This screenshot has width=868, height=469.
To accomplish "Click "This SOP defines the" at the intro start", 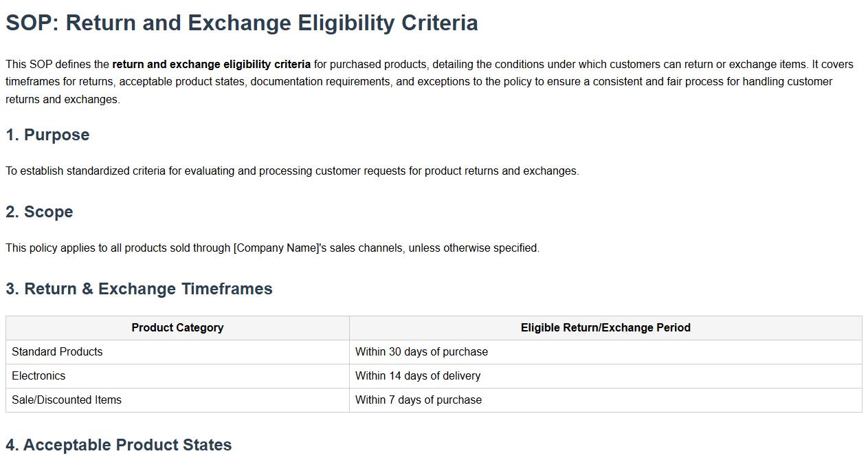I will coord(58,65).
